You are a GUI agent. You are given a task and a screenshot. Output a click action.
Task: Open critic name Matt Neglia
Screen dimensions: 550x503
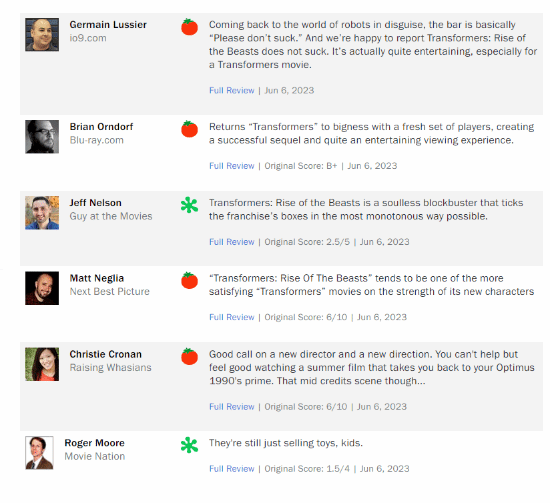coord(97,278)
